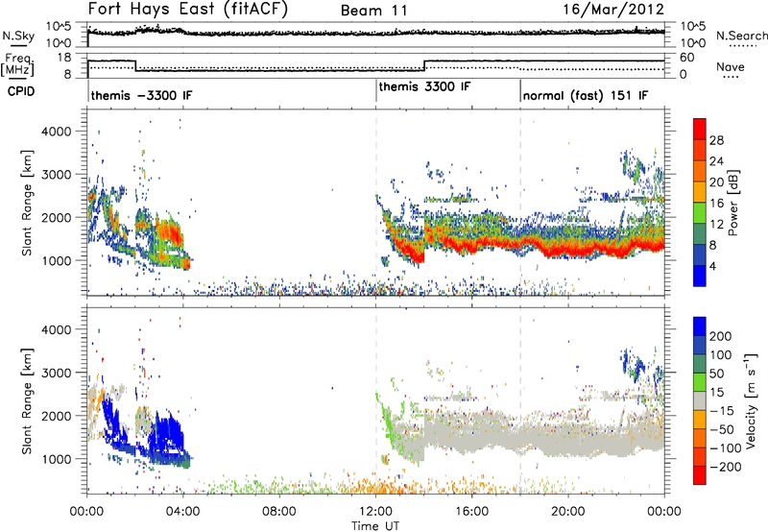Select the 10^0 tick beside N.Search
The height and width of the screenshot is (532, 768).
(x=692, y=43)
